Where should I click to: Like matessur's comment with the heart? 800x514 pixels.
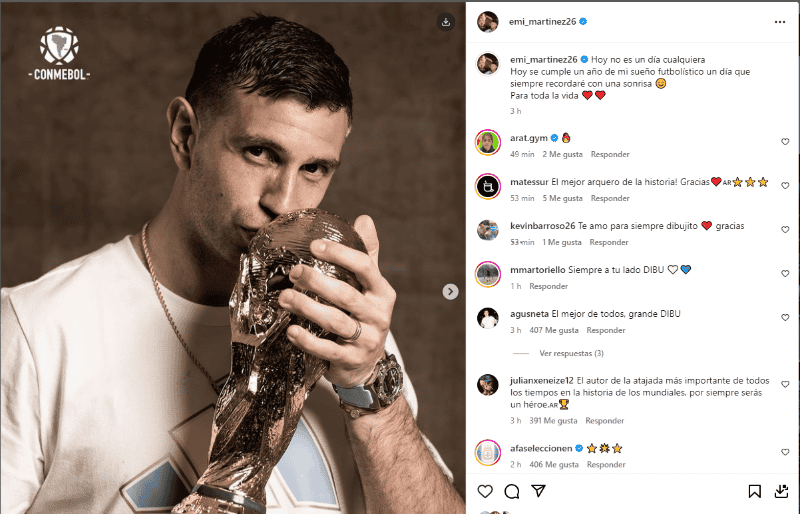[x=785, y=186]
